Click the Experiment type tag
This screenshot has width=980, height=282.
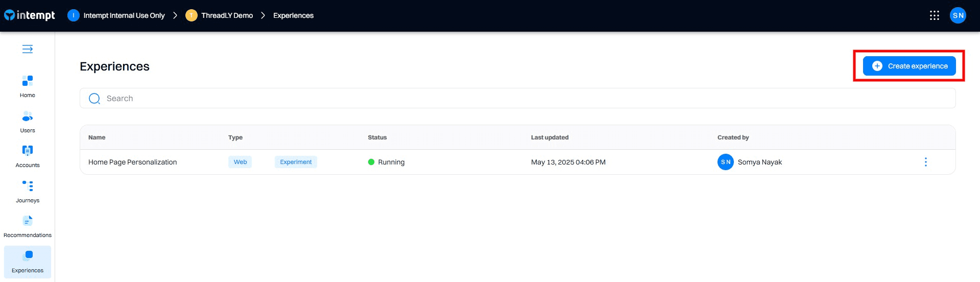296,162
